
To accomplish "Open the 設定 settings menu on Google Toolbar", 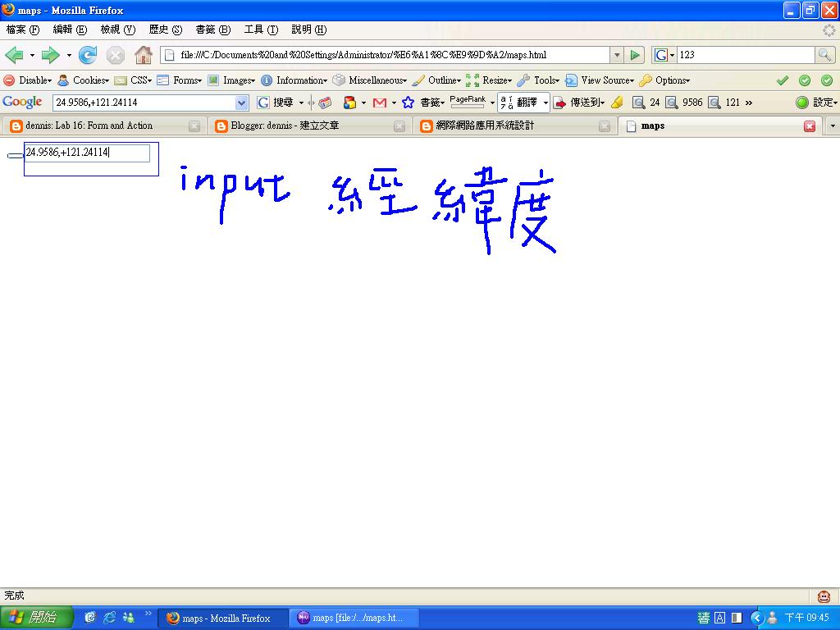I will (x=817, y=103).
